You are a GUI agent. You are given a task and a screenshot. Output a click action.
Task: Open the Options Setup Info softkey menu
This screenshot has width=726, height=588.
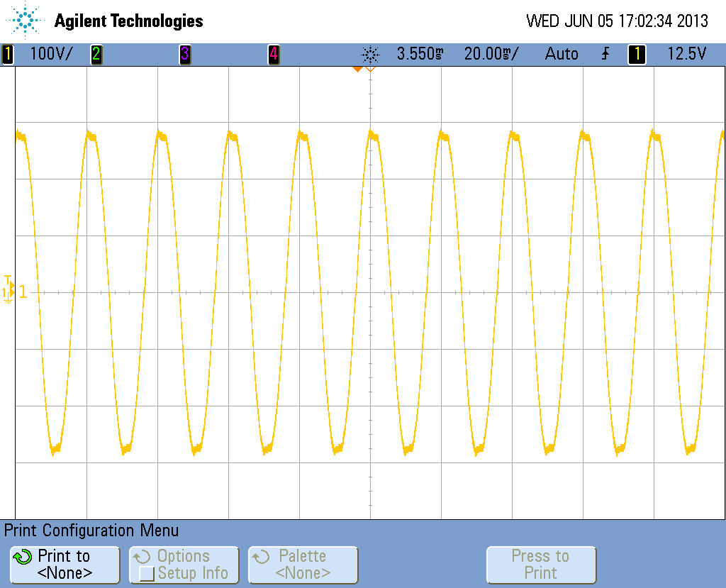[184, 565]
